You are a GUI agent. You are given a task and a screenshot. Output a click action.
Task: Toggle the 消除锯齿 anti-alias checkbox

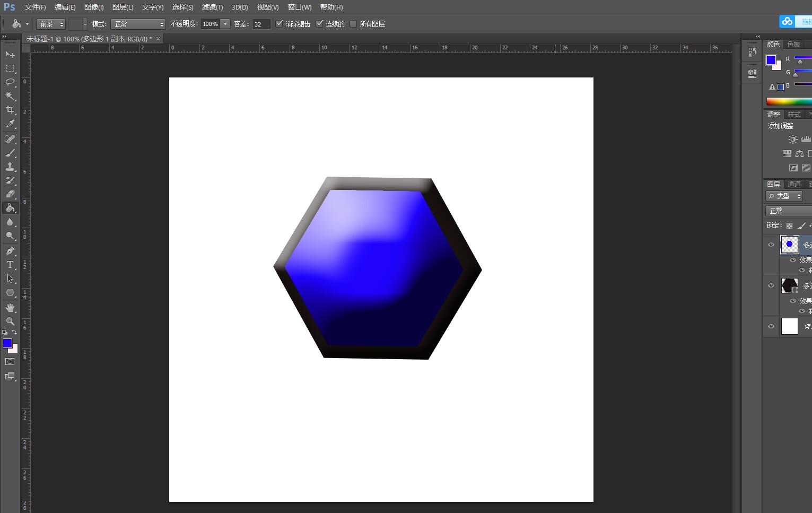[280, 24]
